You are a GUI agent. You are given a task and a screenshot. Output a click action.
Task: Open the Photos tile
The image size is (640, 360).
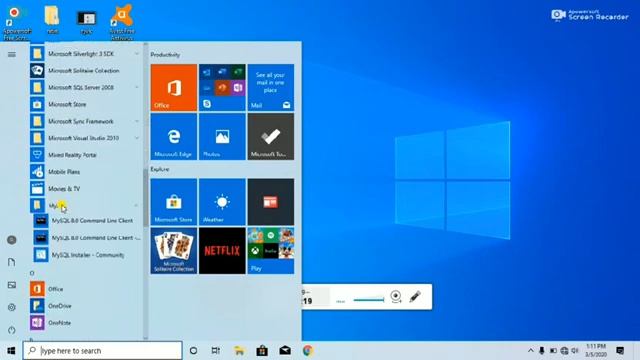222,136
